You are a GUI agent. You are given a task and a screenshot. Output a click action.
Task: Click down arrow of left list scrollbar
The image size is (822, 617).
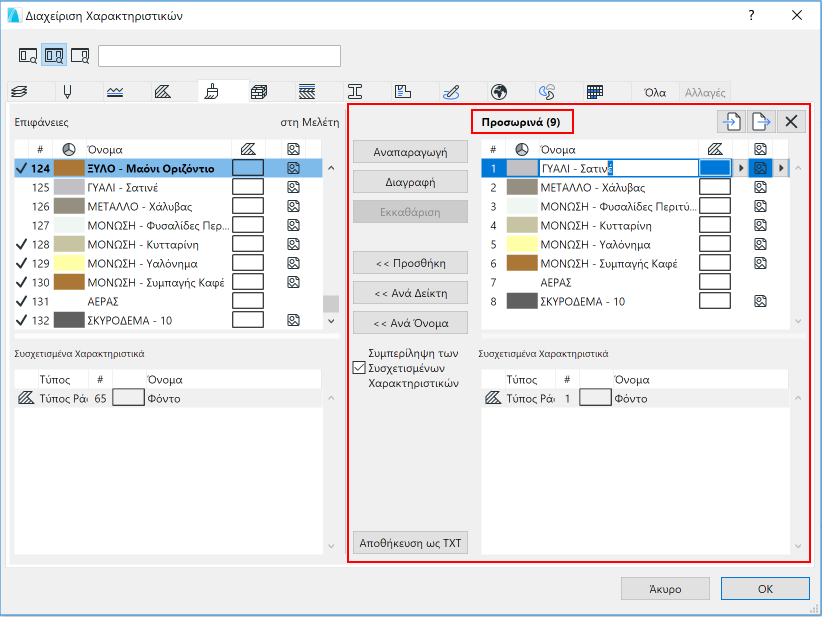(x=331, y=321)
